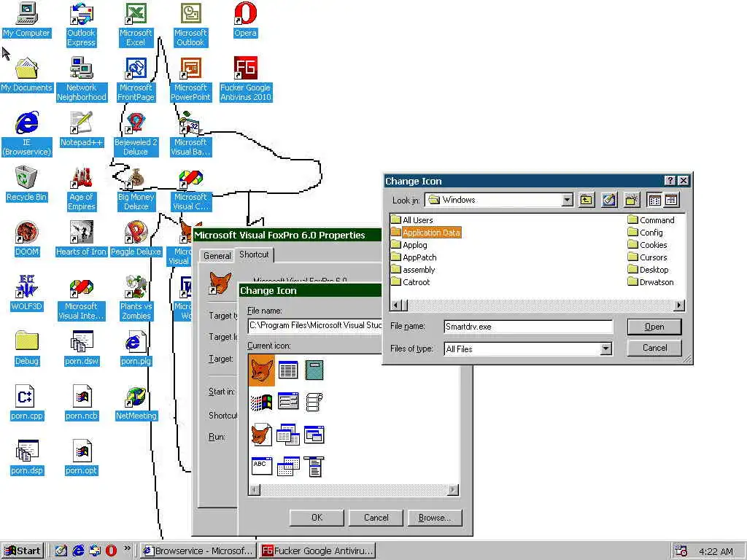Click Cancel in the file browse dialog
This screenshot has width=747, height=560.
(654, 348)
